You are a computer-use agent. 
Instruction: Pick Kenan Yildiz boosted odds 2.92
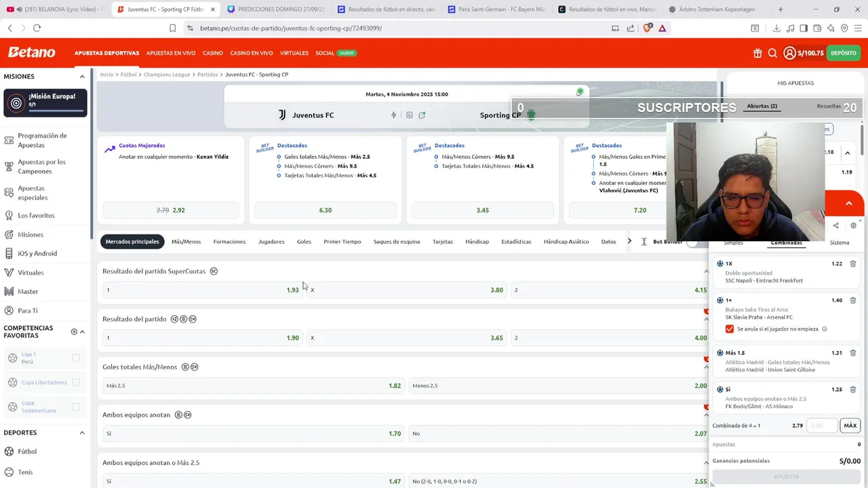171,210
